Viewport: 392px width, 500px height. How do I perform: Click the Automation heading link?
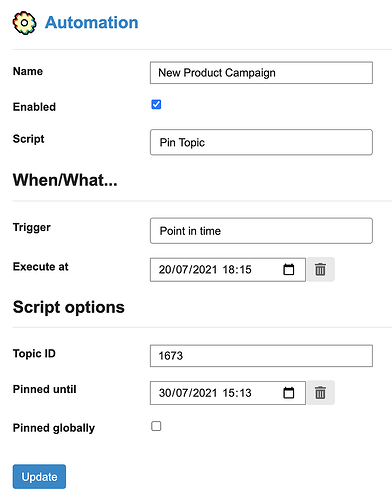pyautogui.click(x=92, y=23)
